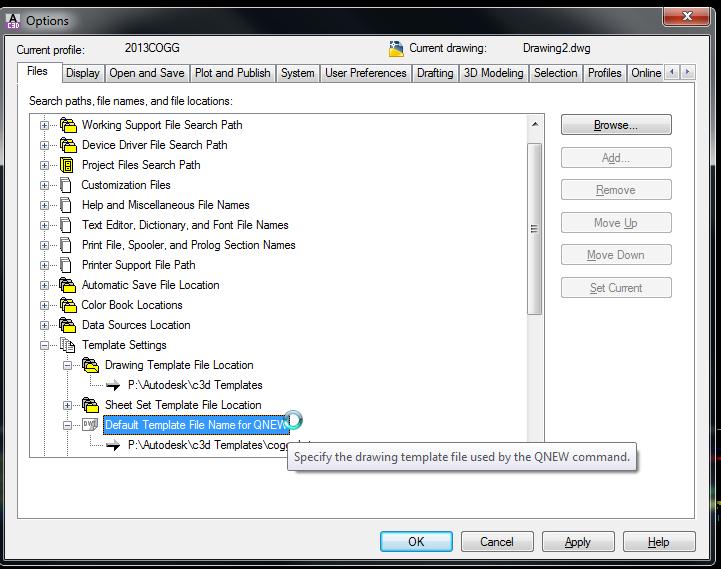Select the Files tab
This screenshot has width=721, height=569.
(38, 71)
